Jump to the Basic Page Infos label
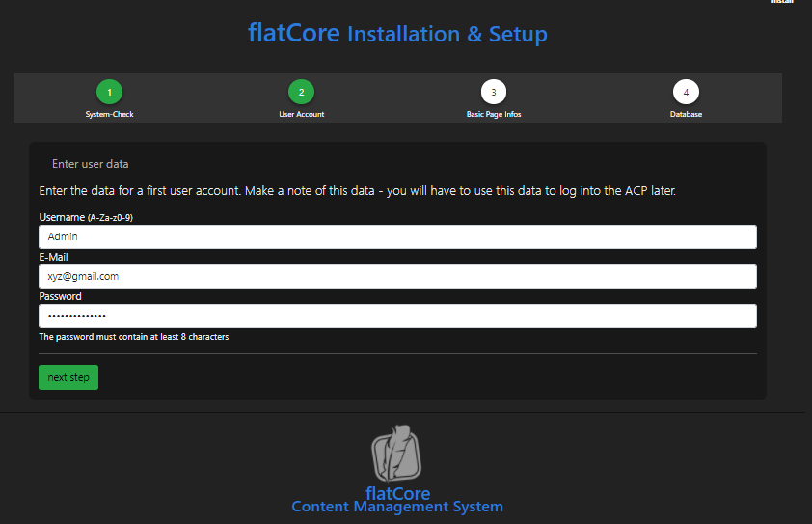This screenshot has height=524, width=812. 493,114
